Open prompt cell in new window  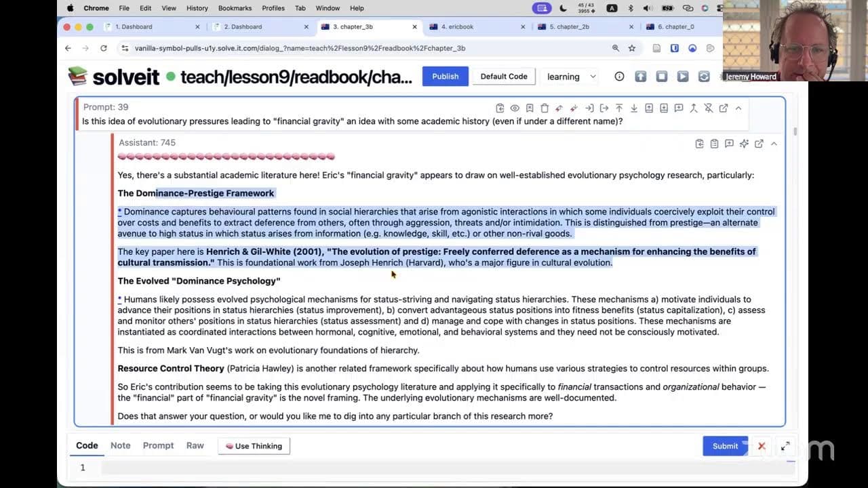pyautogui.click(x=724, y=108)
